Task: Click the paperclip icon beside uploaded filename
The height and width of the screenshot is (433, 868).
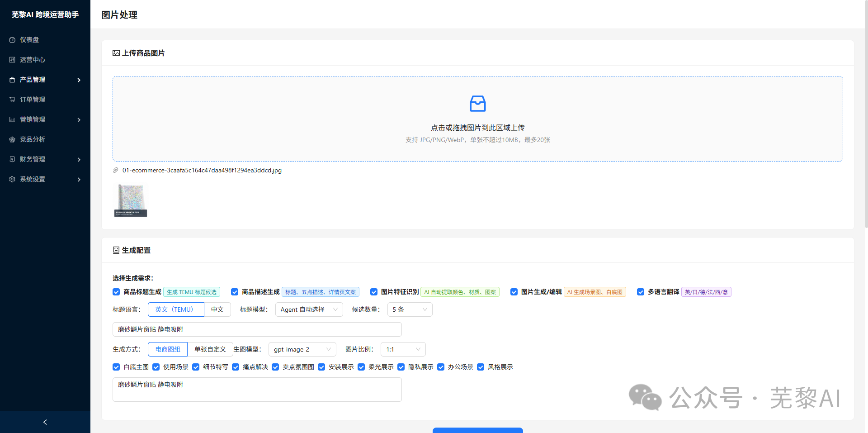Action: coord(116,170)
